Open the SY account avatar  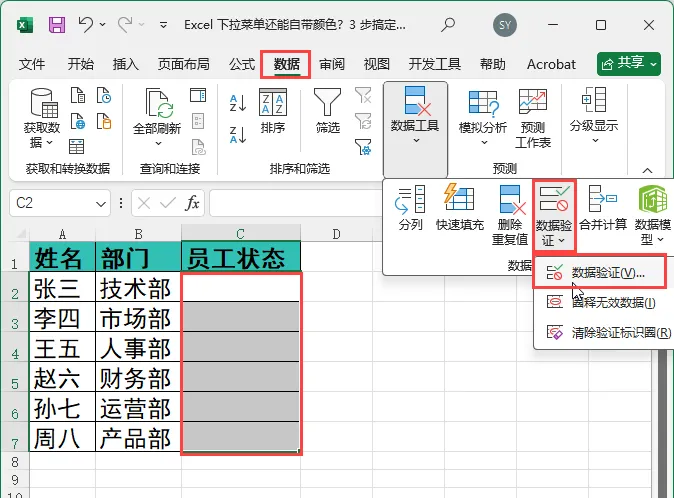505,25
